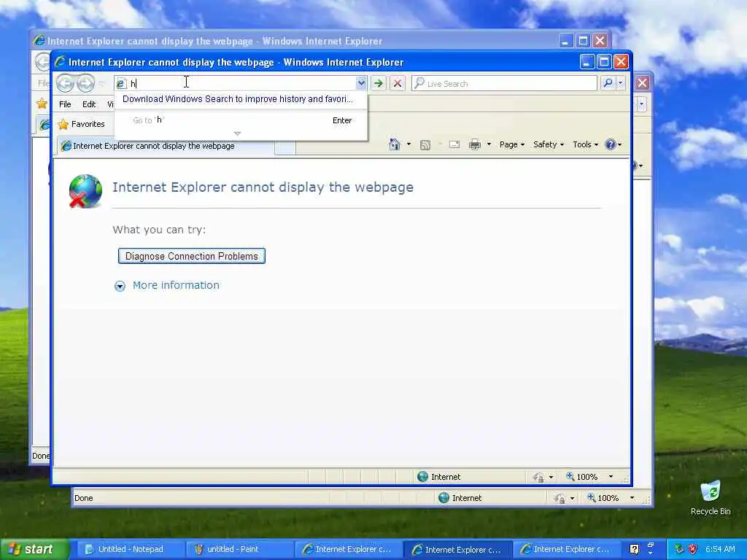Click the front window protected mode status icon

538,477
